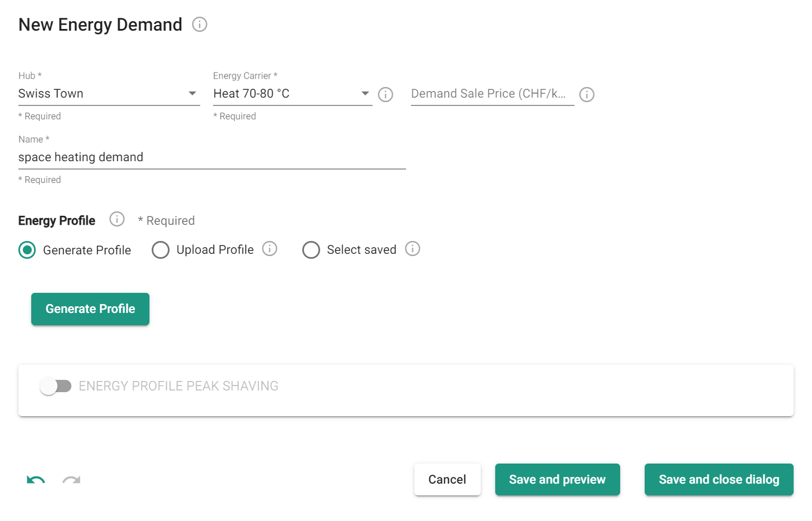Click Save and close dialog button

pos(719,480)
